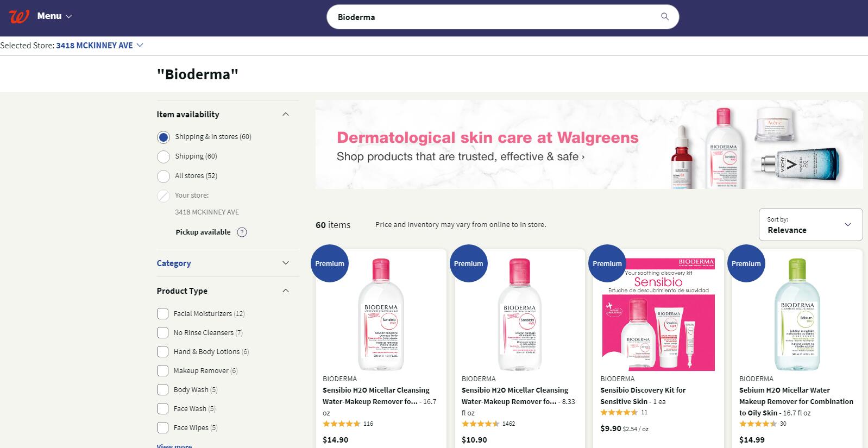Enable the Makeup Remover filter checkbox

point(162,371)
